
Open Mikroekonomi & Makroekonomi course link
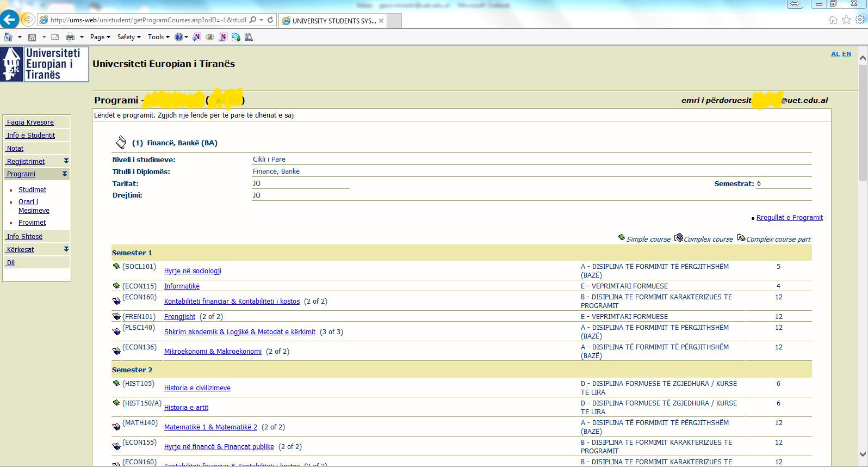coord(213,352)
